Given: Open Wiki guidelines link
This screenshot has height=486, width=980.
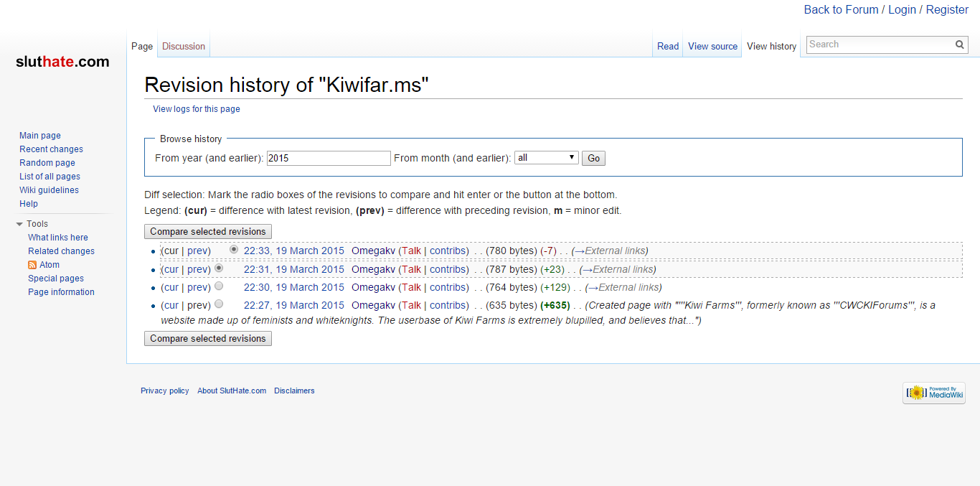Looking at the screenshot, I should click(x=49, y=190).
